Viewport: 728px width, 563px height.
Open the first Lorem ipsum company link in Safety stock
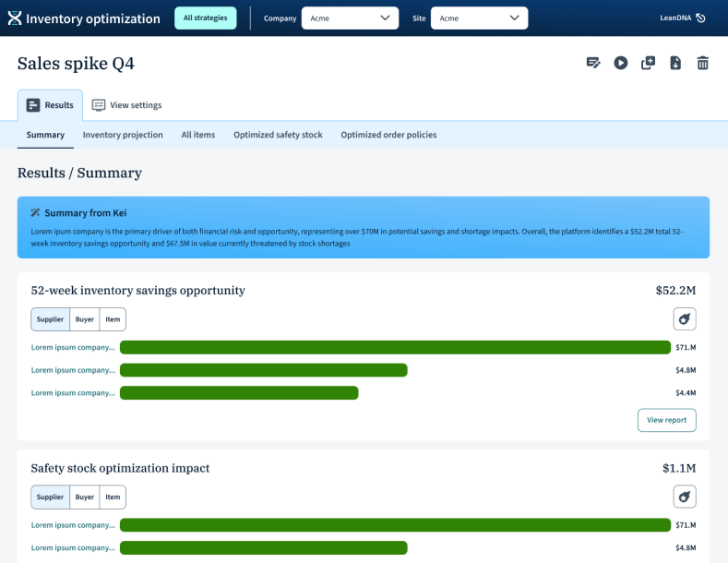click(x=73, y=525)
